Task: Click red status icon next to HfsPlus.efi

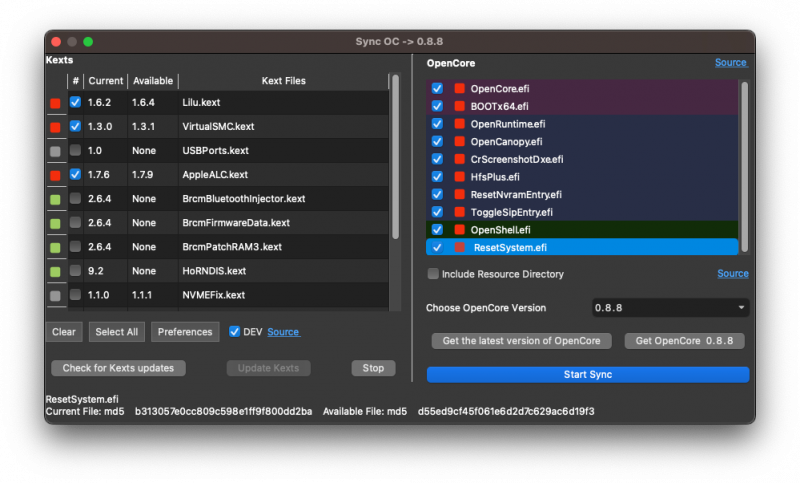Action: click(461, 177)
